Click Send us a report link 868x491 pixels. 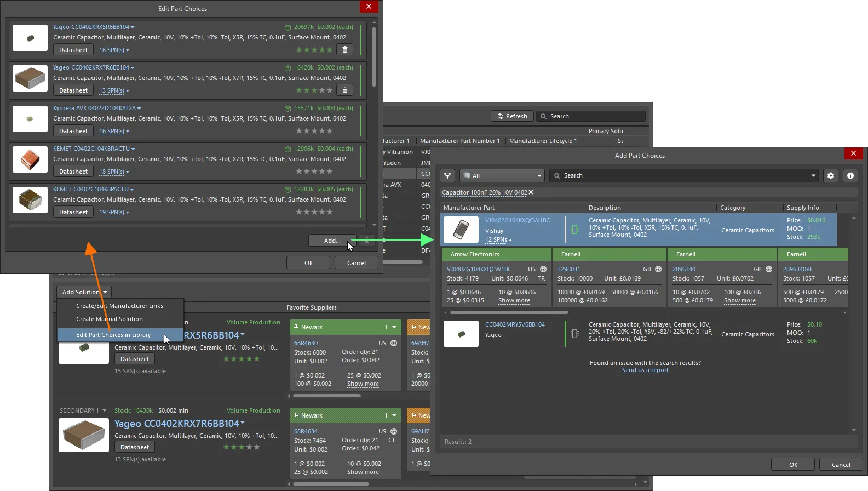(x=645, y=370)
